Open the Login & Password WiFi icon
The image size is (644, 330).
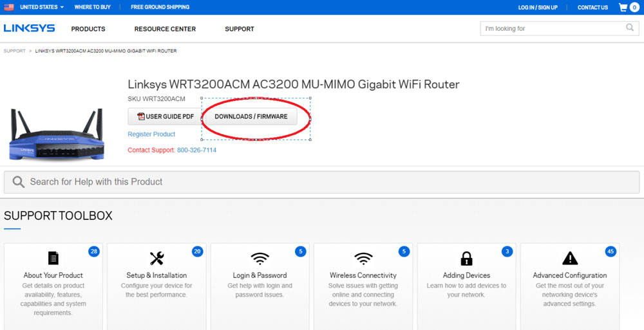(x=260, y=259)
